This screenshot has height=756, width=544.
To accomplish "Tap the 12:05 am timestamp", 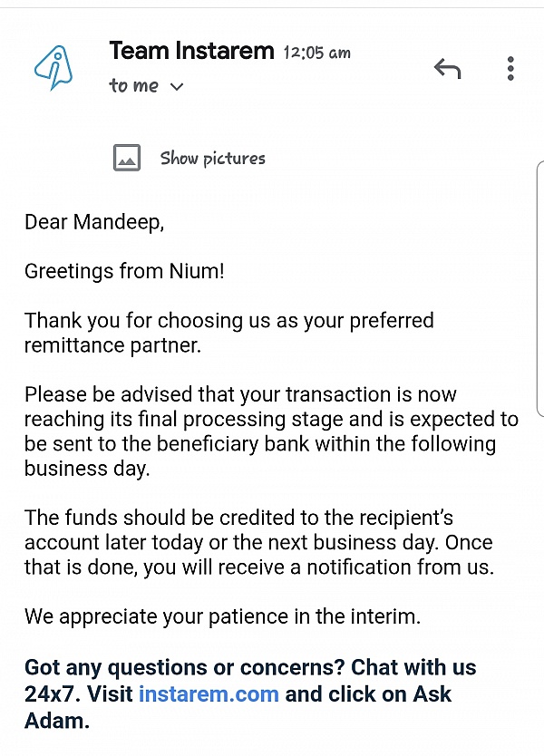I will [x=316, y=52].
